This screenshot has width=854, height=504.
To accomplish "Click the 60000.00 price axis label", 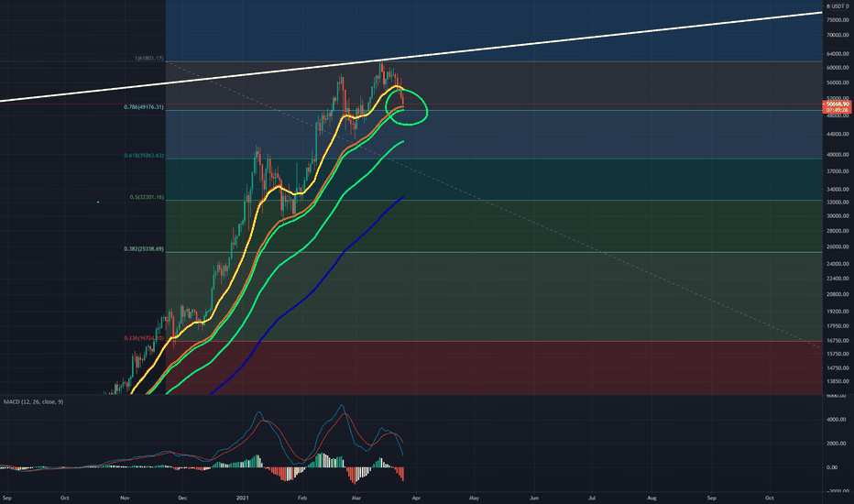I will (838, 68).
